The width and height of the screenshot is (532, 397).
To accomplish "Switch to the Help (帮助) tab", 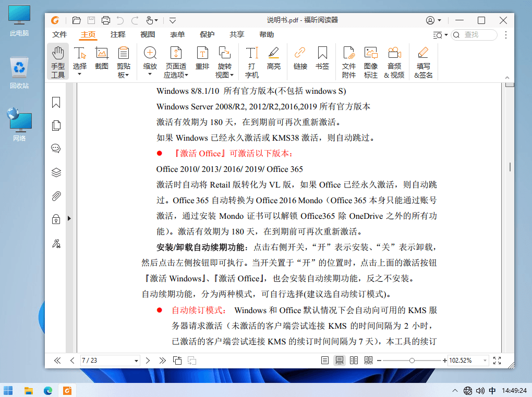I will [x=267, y=34].
